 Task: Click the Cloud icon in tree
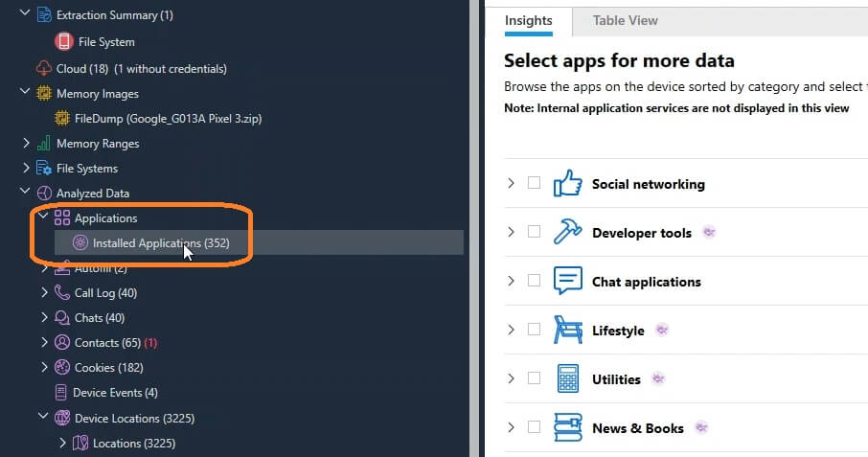point(44,69)
